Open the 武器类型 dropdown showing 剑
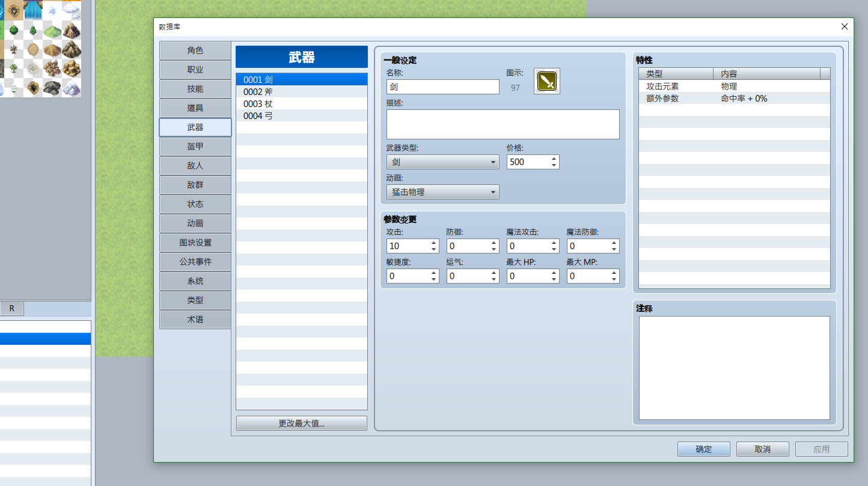Viewport: 868px width, 486px height. (443, 162)
